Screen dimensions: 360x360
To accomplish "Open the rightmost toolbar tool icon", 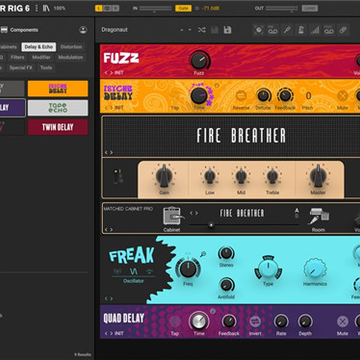I will coord(343,30).
